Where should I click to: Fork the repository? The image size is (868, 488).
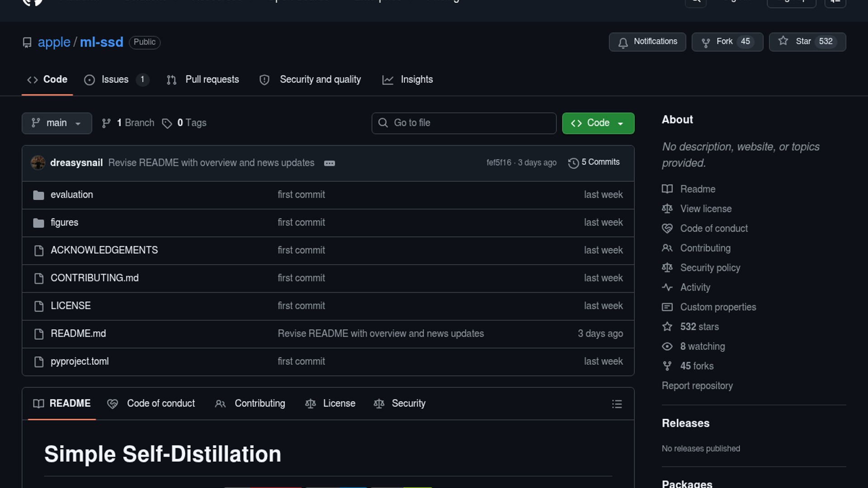tap(717, 42)
